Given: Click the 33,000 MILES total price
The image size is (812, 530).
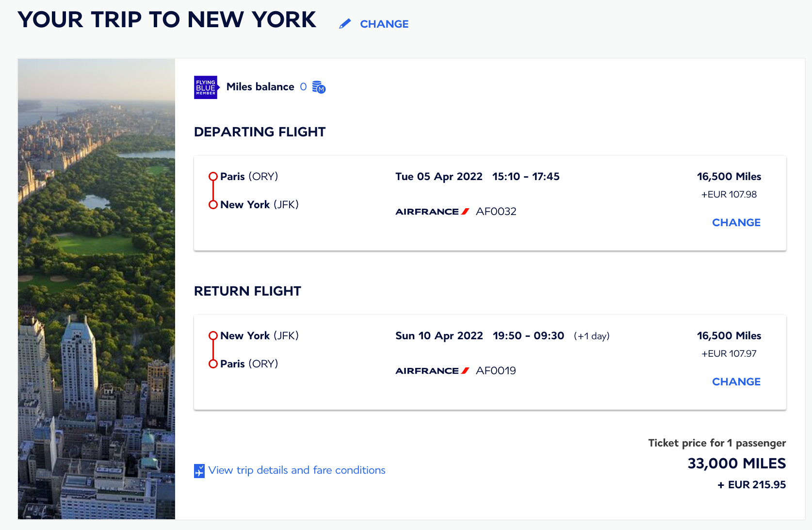Looking at the screenshot, I should pos(737,464).
